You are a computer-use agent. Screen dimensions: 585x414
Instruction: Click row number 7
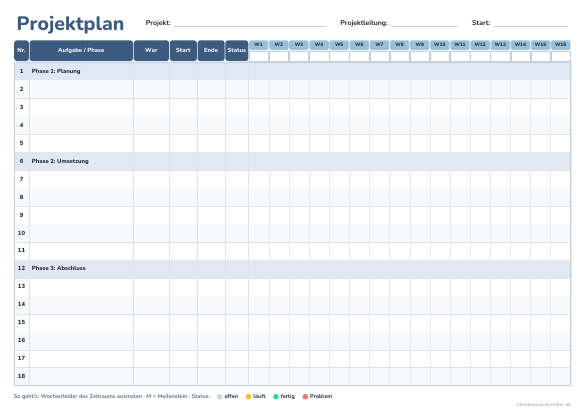22,179
